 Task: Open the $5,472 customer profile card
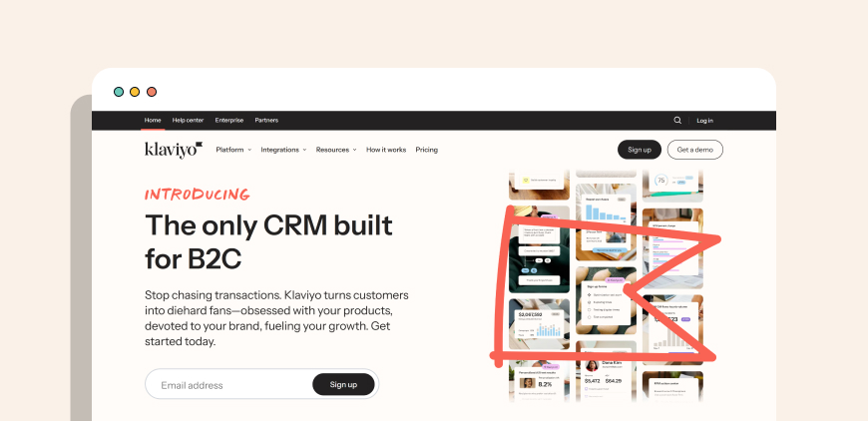pyautogui.click(x=606, y=371)
